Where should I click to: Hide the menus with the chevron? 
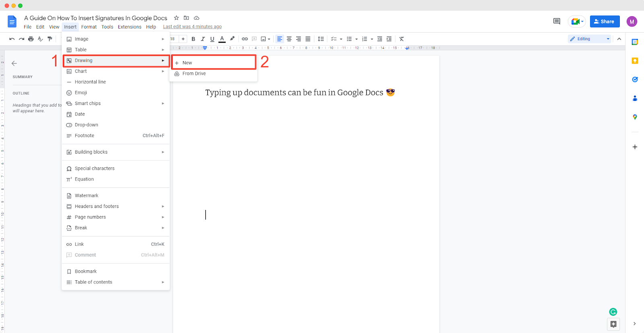tap(619, 39)
